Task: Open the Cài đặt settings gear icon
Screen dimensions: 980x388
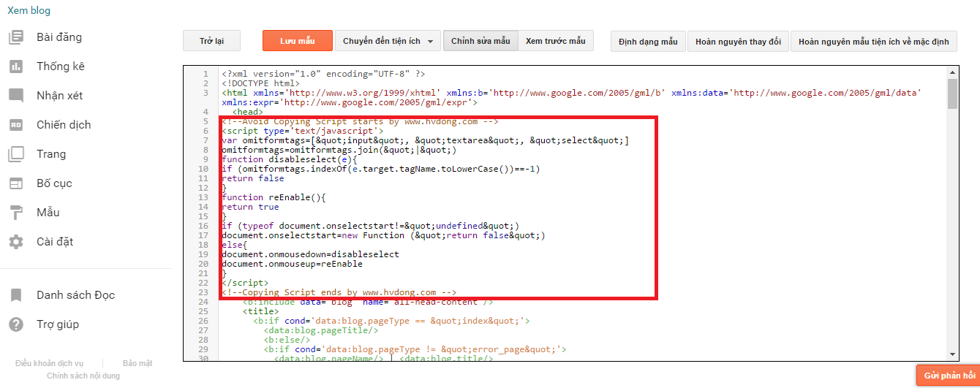Action: (x=15, y=242)
